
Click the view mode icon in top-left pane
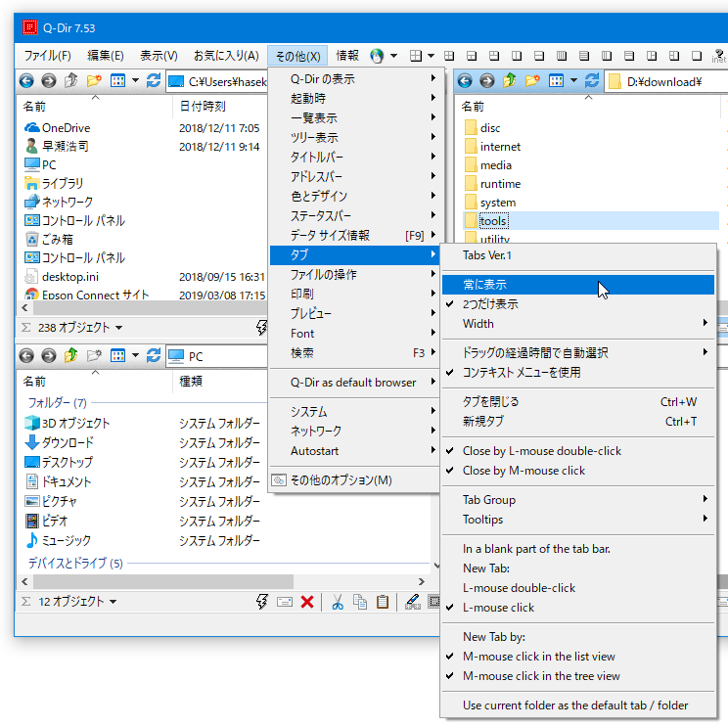[x=118, y=81]
